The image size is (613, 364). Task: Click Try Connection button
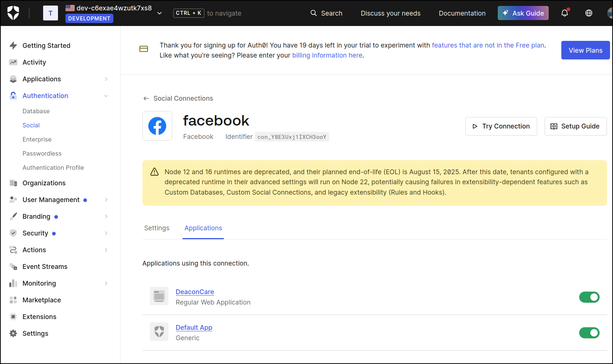[501, 126]
